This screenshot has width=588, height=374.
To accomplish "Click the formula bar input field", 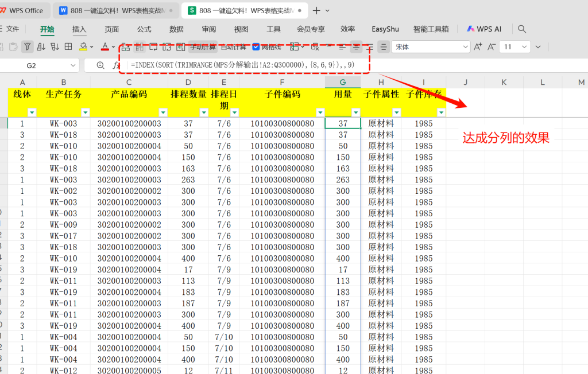I will (x=356, y=65).
